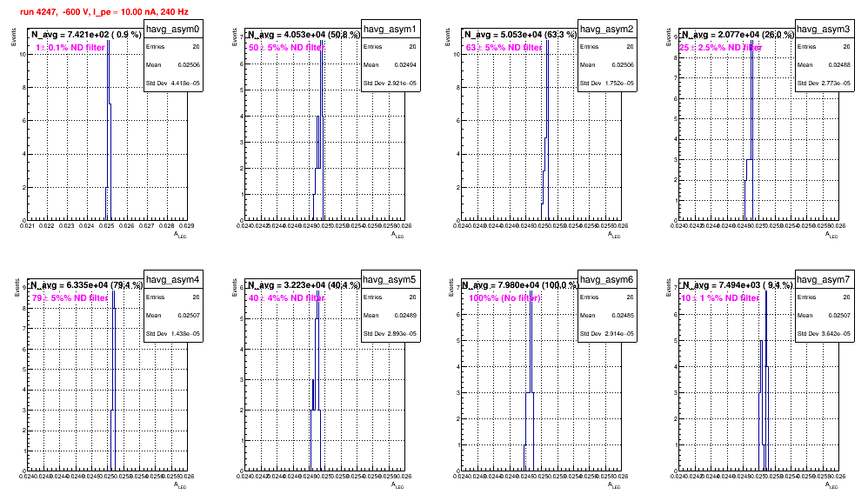Click Mean 0.02489 in havg_asym5 stats
The height and width of the screenshot is (501, 868).
tap(390, 315)
